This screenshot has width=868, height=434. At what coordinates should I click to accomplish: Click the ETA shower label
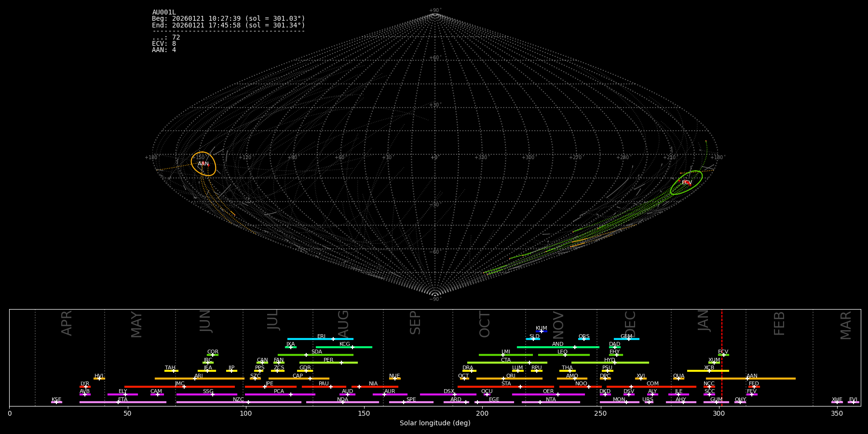123,400
